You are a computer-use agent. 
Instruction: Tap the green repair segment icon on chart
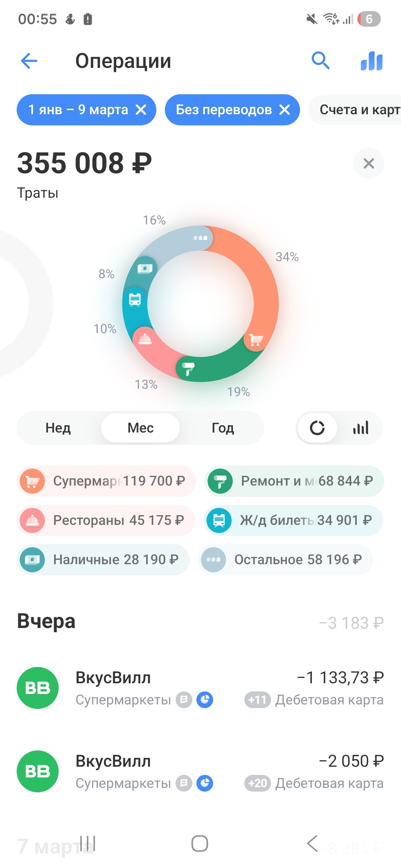188,368
